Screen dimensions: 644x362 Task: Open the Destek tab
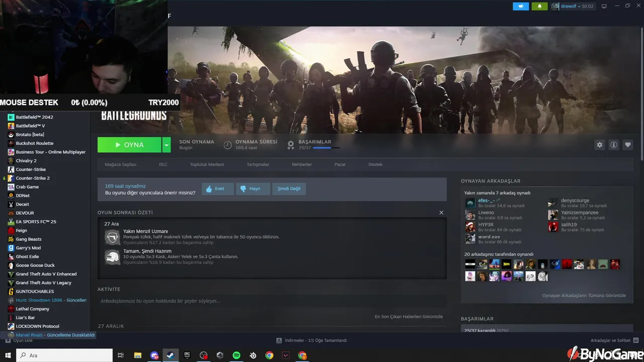pyautogui.click(x=375, y=164)
